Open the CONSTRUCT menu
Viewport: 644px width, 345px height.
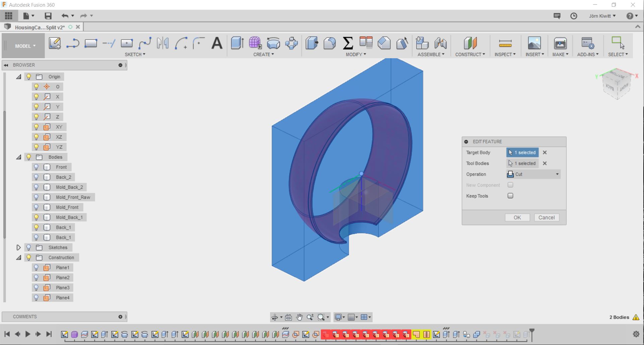(x=470, y=54)
